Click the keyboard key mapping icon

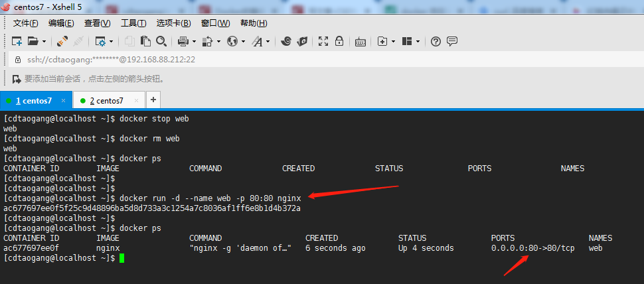click(x=361, y=41)
